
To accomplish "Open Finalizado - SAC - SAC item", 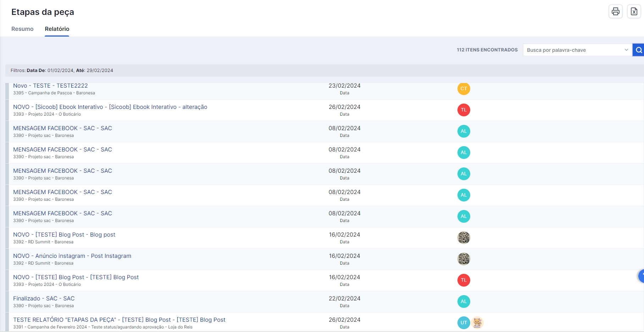I will coord(44,299).
